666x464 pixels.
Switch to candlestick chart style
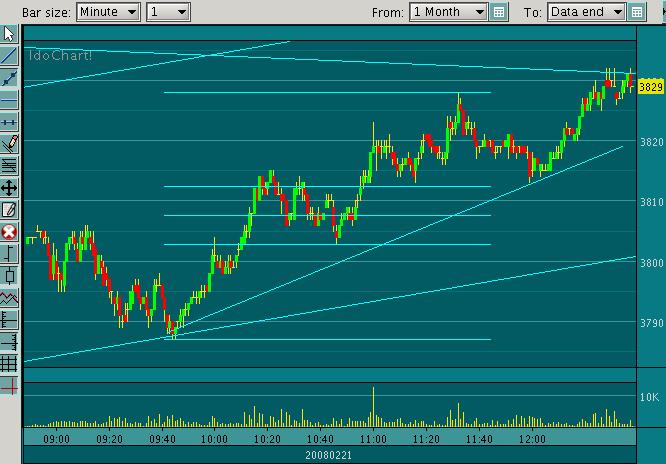pos(9,276)
